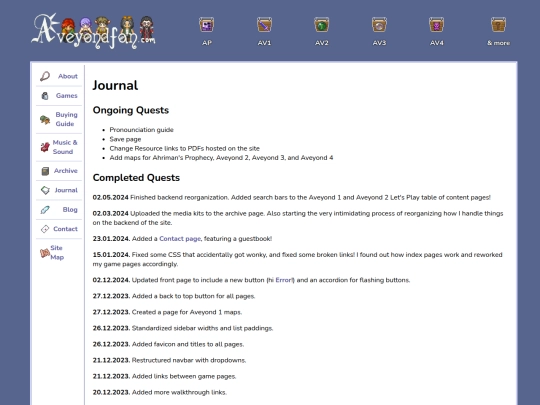Open the AV2 chest icon

[322, 25]
